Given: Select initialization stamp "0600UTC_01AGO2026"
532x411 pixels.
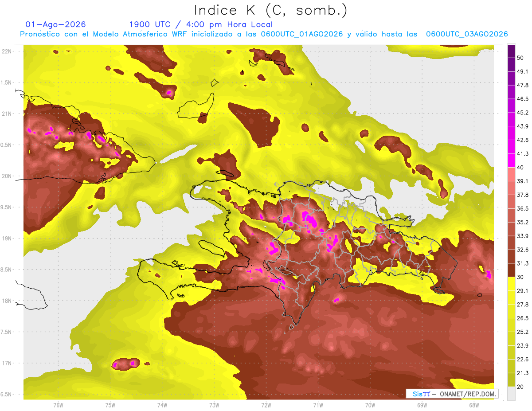Looking at the screenshot, I should click(302, 34).
